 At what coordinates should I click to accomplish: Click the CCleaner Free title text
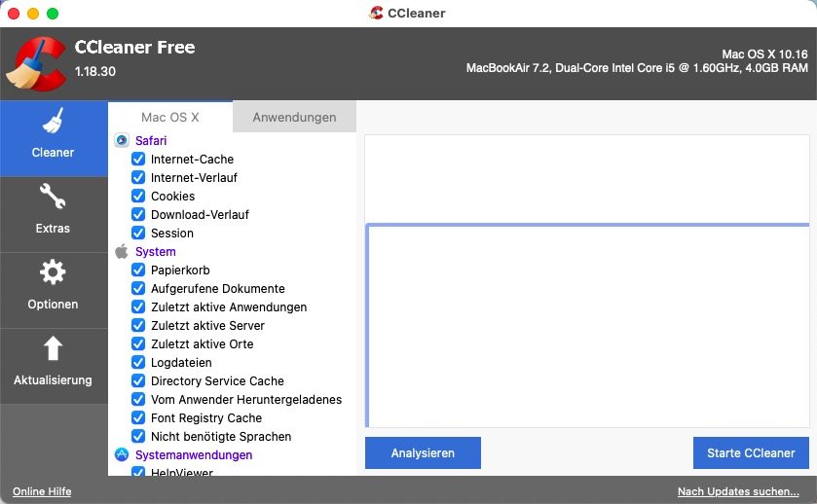(135, 47)
